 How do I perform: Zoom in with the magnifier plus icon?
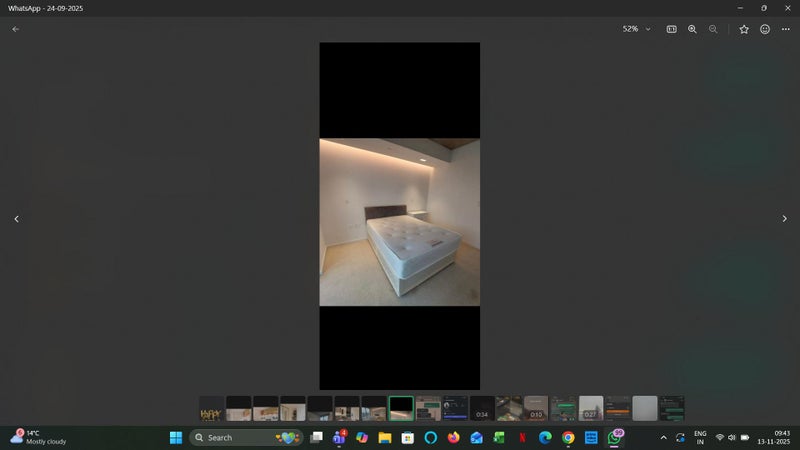click(692, 29)
